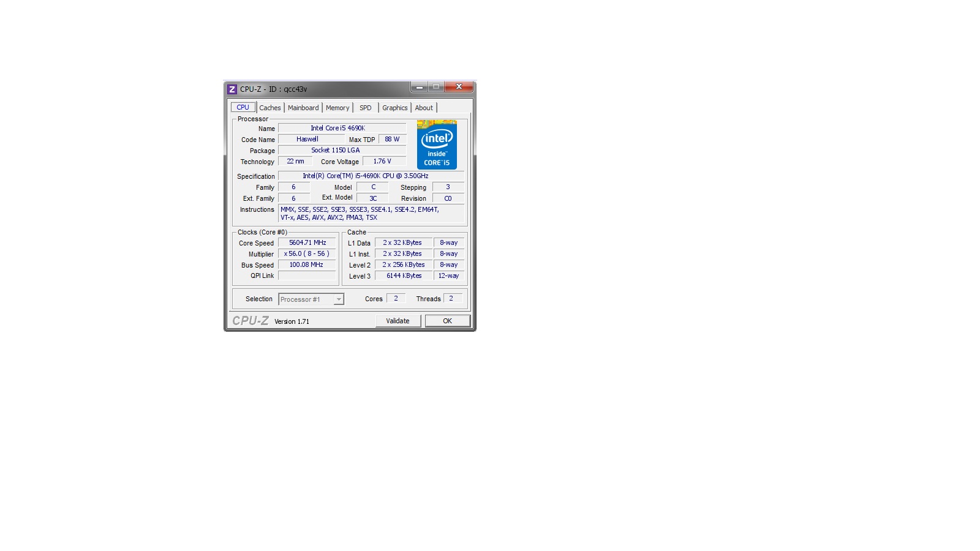Click the OK button
The width and height of the screenshot is (980, 551).
[x=448, y=321]
